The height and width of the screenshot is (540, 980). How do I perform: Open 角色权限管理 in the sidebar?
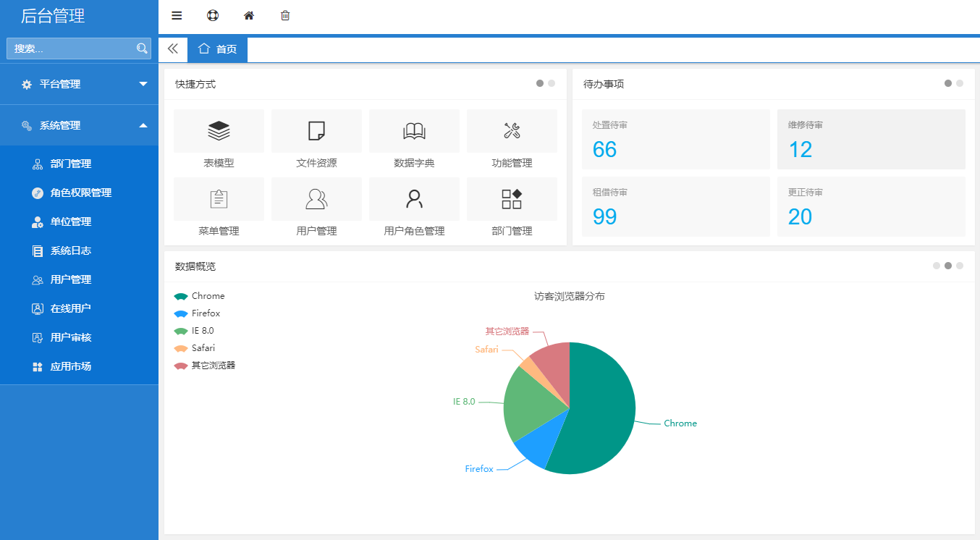80,193
